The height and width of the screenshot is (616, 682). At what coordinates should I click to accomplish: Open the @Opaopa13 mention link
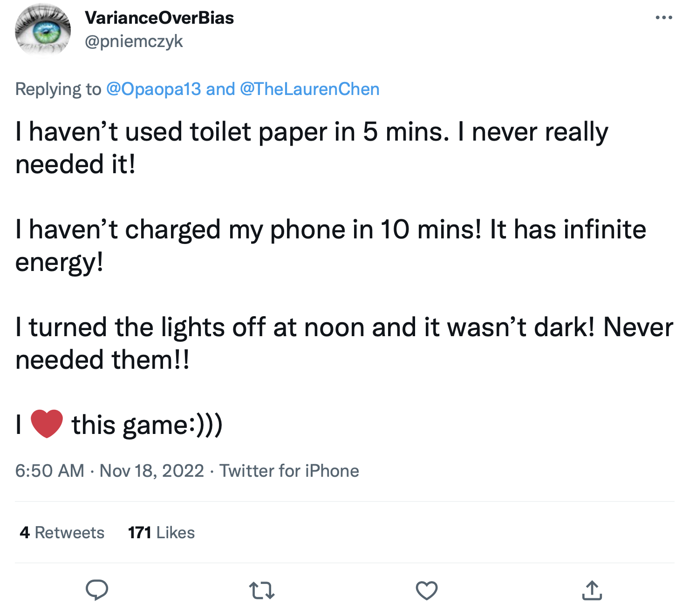(154, 89)
